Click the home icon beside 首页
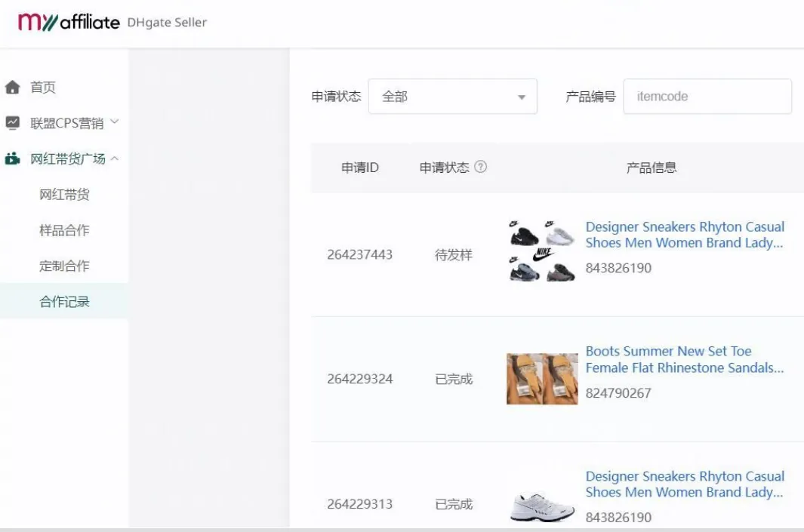This screenshot has width=804, height=532. pyautogui.click(x=12, y=87)
